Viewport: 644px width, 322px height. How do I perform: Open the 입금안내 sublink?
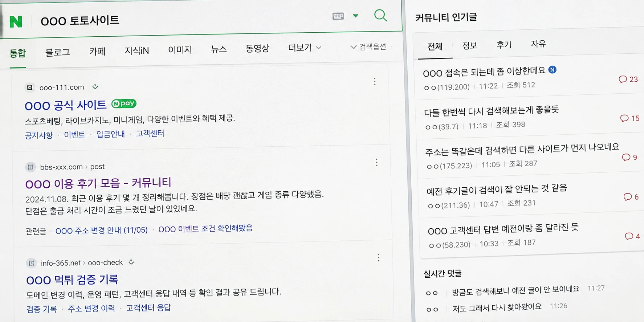point(110,134)
